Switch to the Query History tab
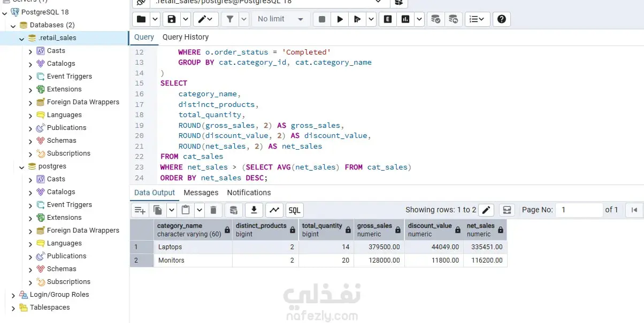This screenshot has height=323, width=644. pos(186,37)
